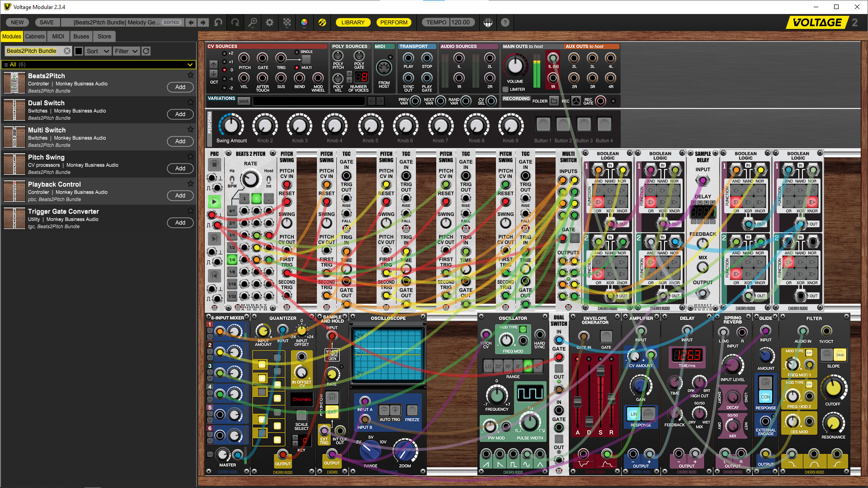Image resolution: width=868 pixels, height=488 pixels.
Task: Select the Modules tab
Action: 12,36
